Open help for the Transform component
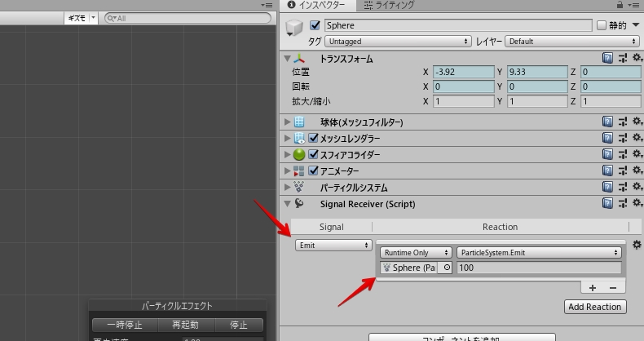Image resolution: width=644 pixels, height=341 pixels. (x=607, y=58)
